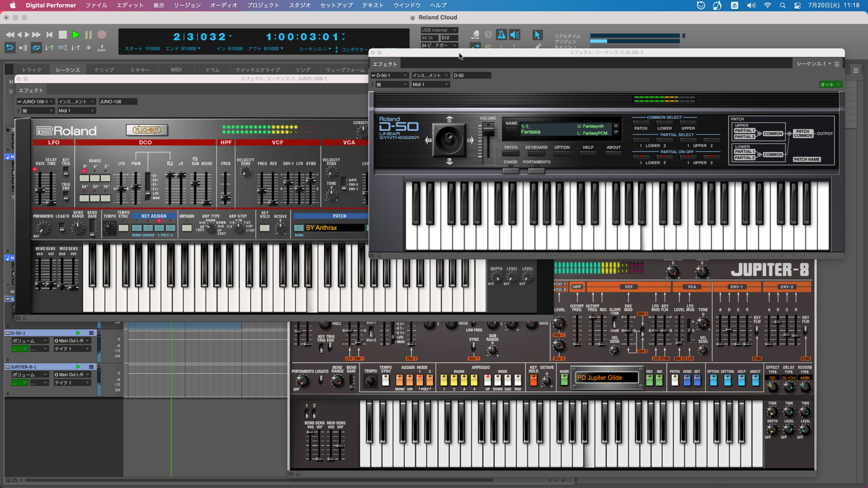This screenshot has width=868, height=488.
Task: Click the Stop transport button
Action: (x=62, y=35)
